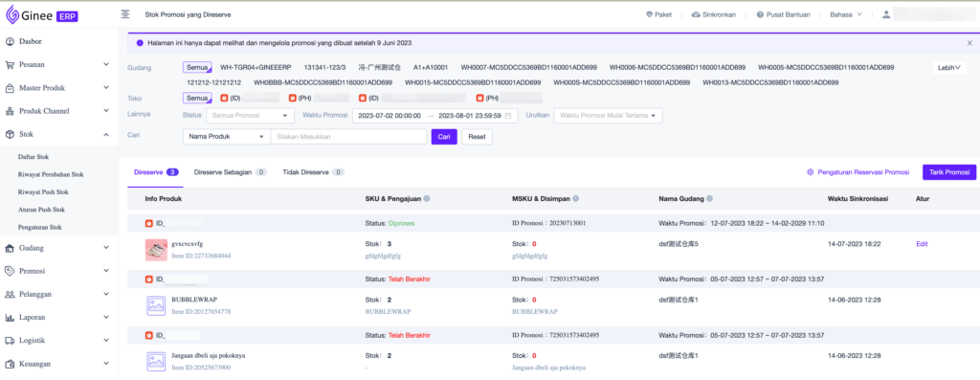Select Semua filter in Toko row
980x380 pixels.
point(197,99)
